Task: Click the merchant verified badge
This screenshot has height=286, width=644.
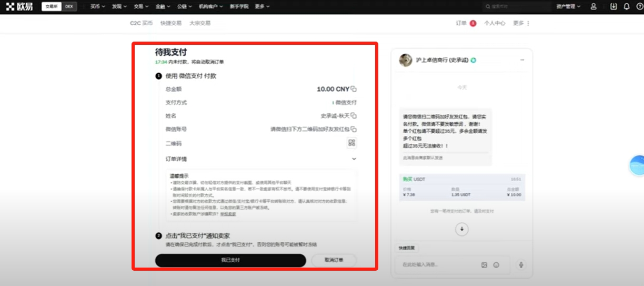Action: pos(474,61)
